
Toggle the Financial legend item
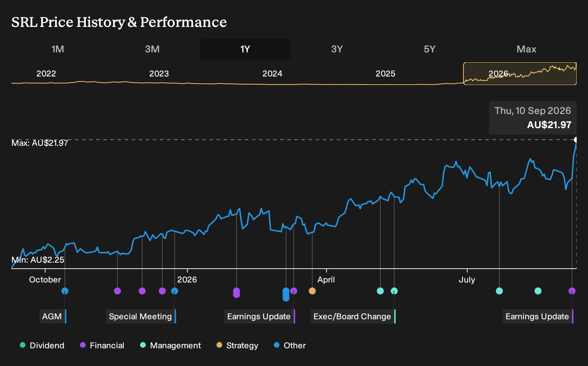pyautogui.click(x=102, y=345)
